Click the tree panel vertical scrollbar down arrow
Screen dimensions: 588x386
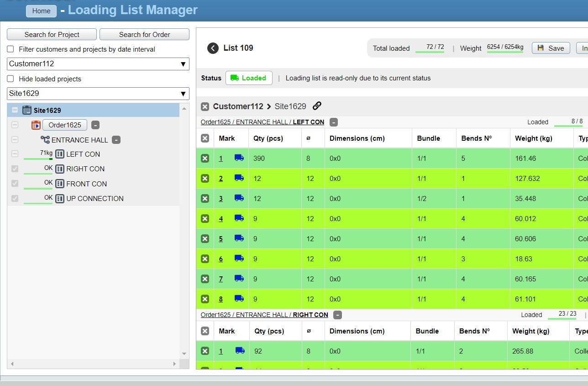tap(184, 354)
